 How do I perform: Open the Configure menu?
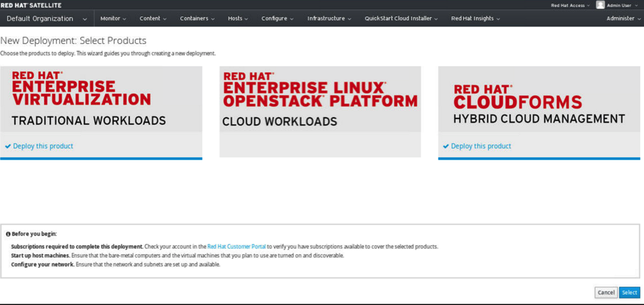[x=277, y=19]
